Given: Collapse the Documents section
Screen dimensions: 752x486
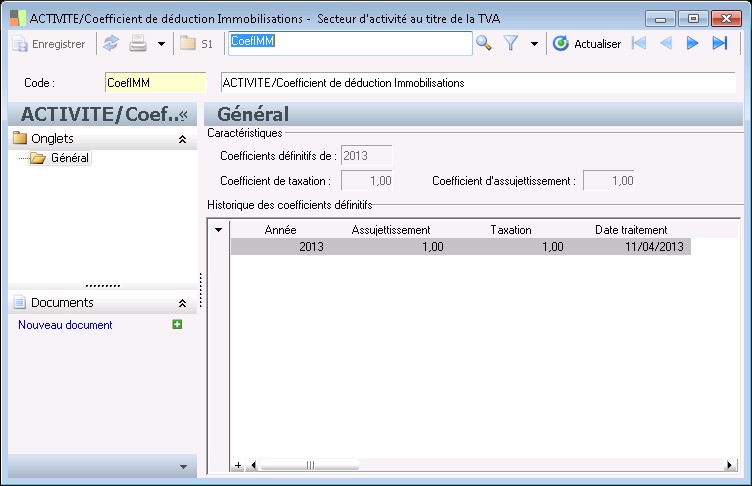Looking at the screenshot, I should pyautogui.click(x=182, y=302).
